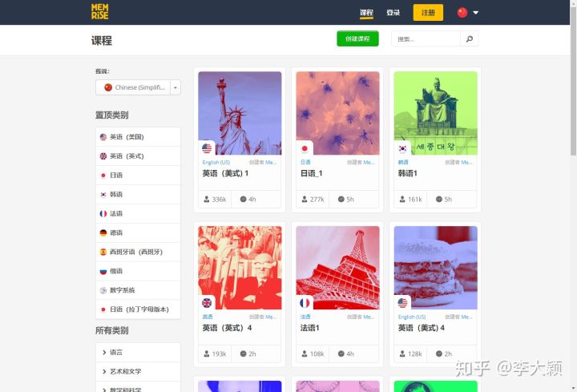Viewport: 577px width, 392px height.
Task: Click UK flag badge on 英语（英式）4 card
Action: [x=207, y=303]
